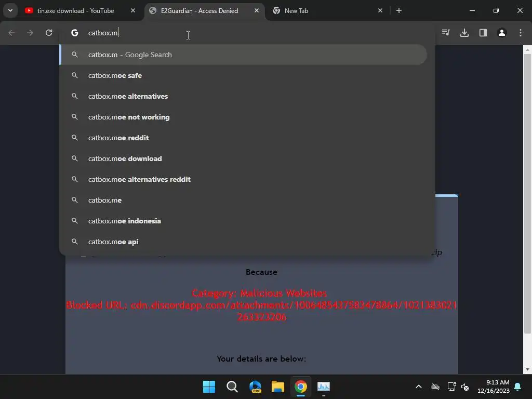Open the muted volume tray icon
The image size is (532, 399).
(465, 387)
